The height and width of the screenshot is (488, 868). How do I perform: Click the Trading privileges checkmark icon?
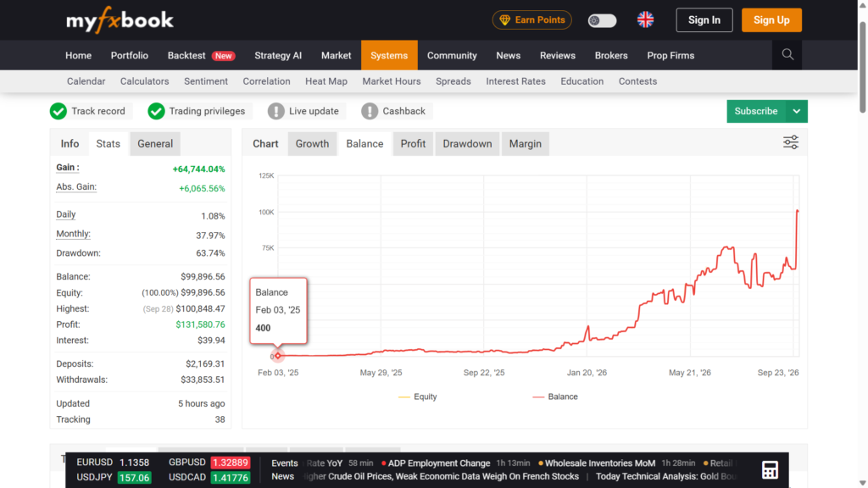pyautogui.click(x=156, y=111)
